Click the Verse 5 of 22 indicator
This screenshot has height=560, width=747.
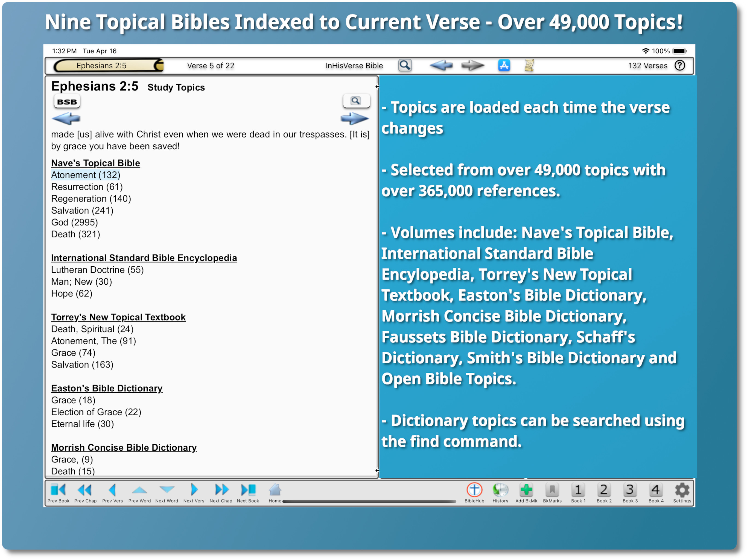(210, 66)
